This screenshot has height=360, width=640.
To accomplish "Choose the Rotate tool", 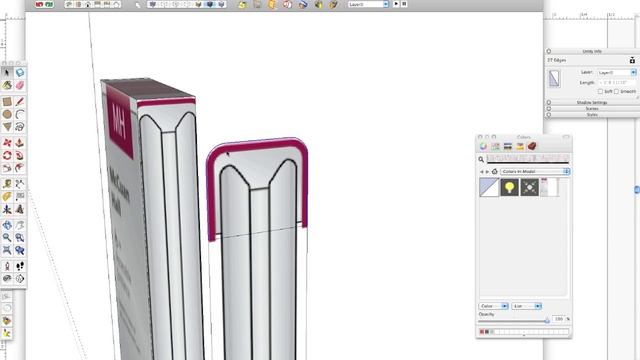I will click(x=7, y=155).
